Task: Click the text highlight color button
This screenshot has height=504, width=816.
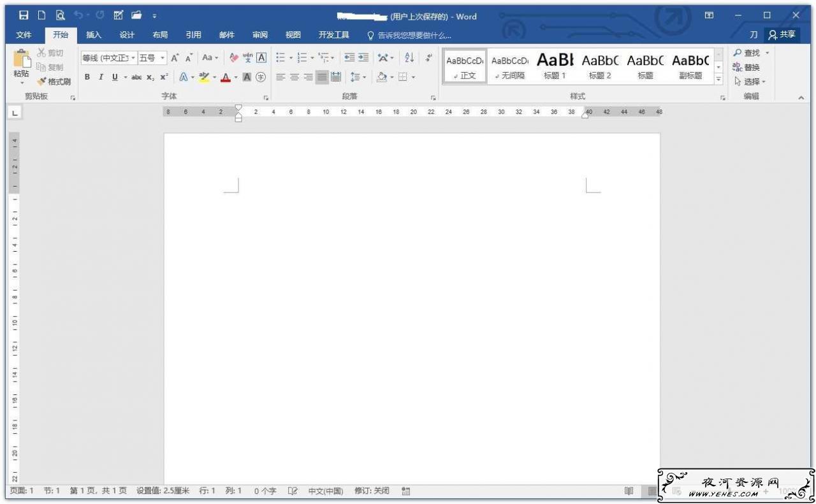Action: (204, 77)
